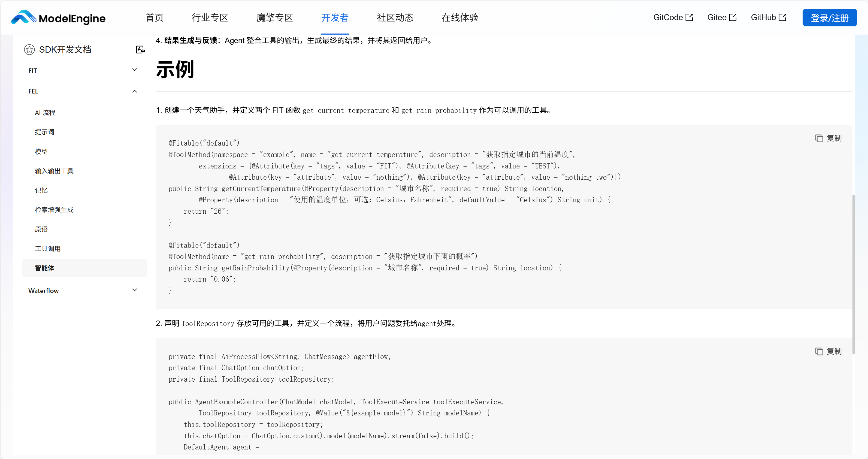Open the 首页 nav item
Screen dimensions: 868x459
154,17
